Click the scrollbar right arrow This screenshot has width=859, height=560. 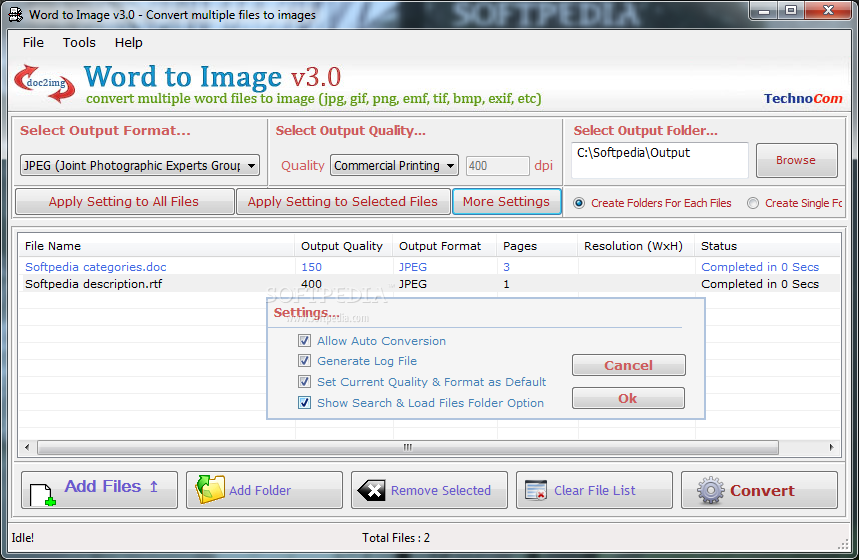tap(832, 447)
